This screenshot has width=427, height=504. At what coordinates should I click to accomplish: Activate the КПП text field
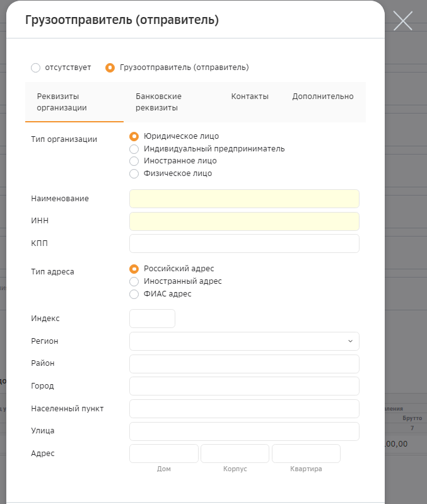[x=244, y=243]
